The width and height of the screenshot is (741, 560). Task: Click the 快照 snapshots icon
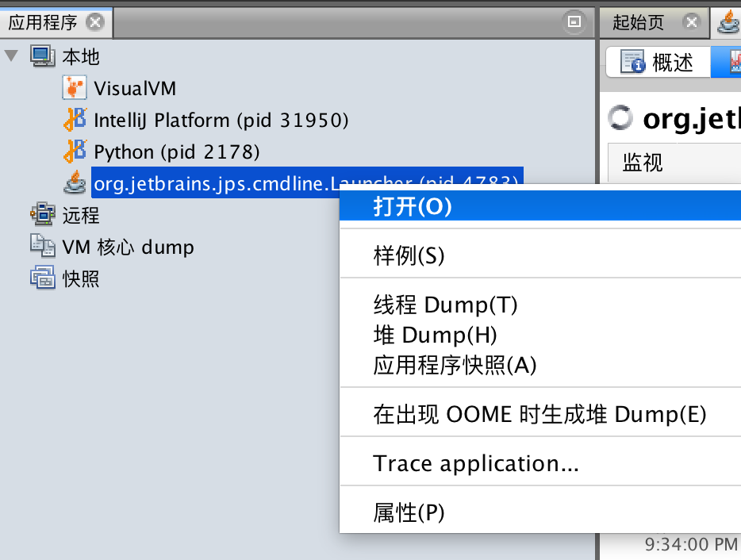(x=43, y=278)
